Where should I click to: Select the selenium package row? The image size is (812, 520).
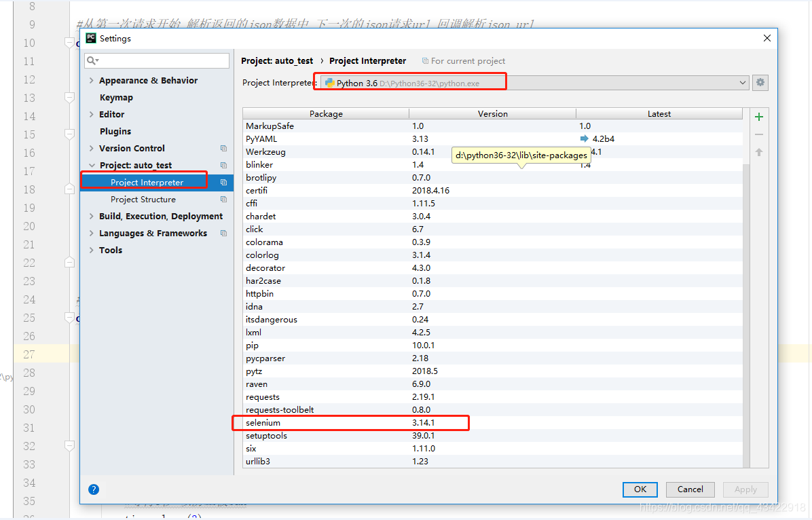pyautogui.click(x=492, y=423)
